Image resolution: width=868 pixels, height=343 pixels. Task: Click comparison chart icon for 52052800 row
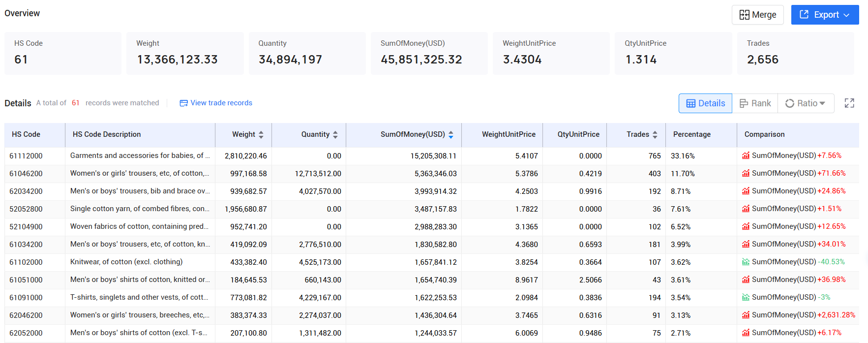click(x=746, y=209)
